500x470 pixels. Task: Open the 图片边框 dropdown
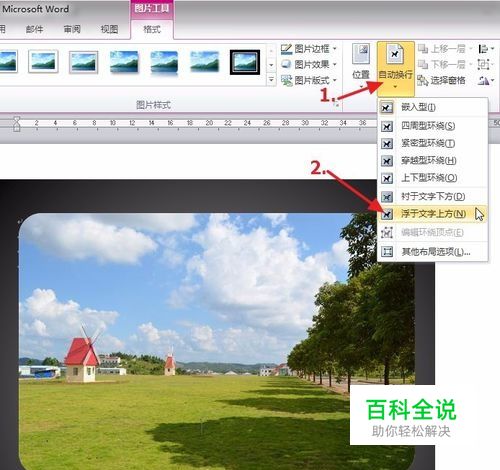click(x=309, y=49)
